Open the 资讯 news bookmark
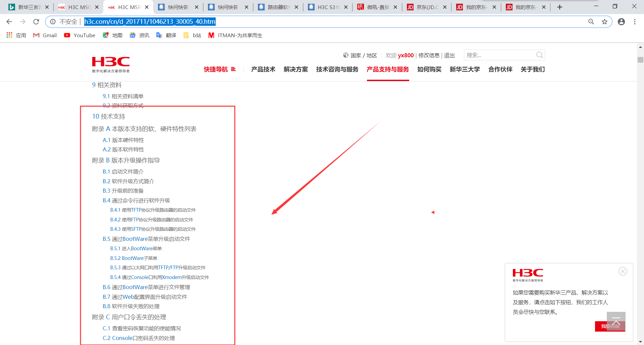The width and height of the screenshot is (644, 345). [139, 35]
